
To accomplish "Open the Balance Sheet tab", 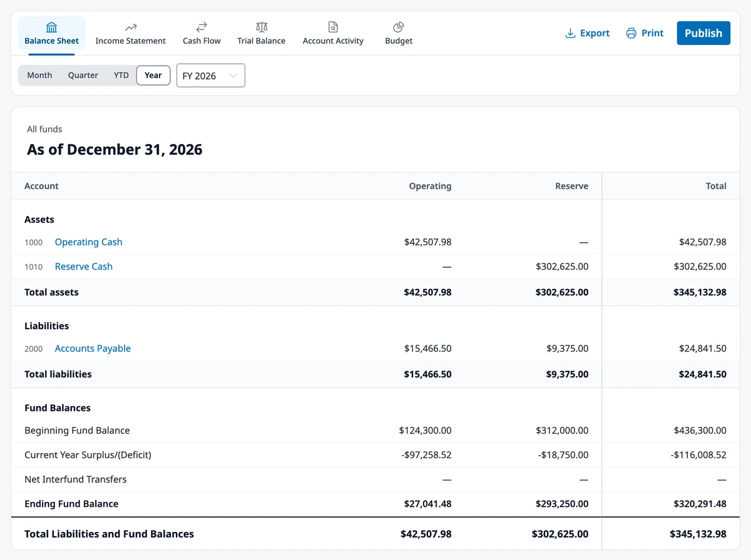I will click(51, 34).
